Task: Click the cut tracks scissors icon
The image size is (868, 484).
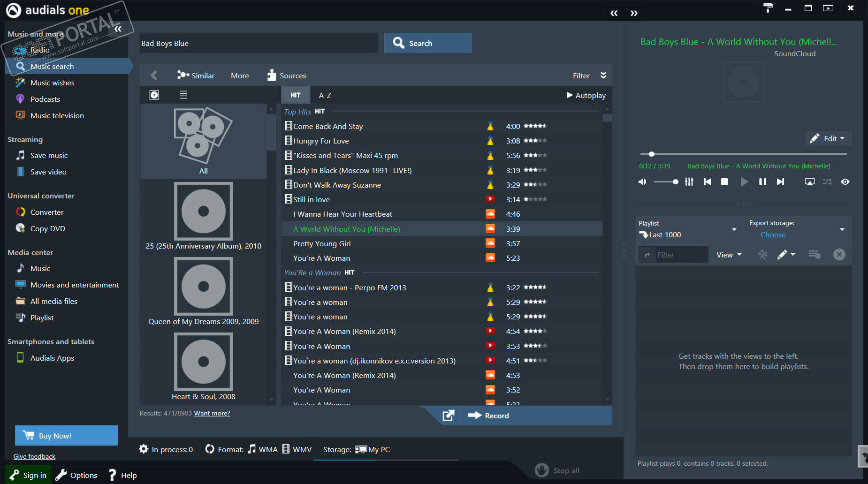Action: coord(763,255)
